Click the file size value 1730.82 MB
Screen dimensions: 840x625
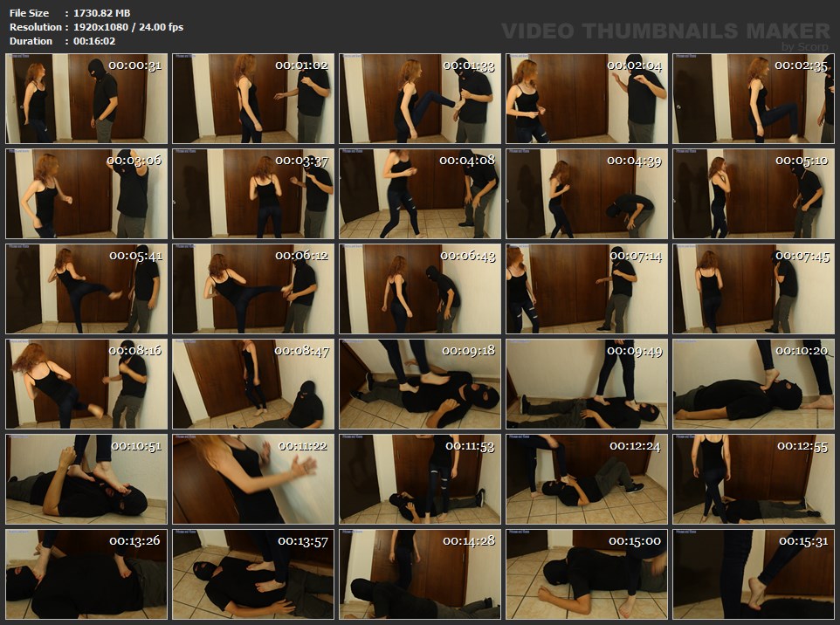tap(102, 13)
